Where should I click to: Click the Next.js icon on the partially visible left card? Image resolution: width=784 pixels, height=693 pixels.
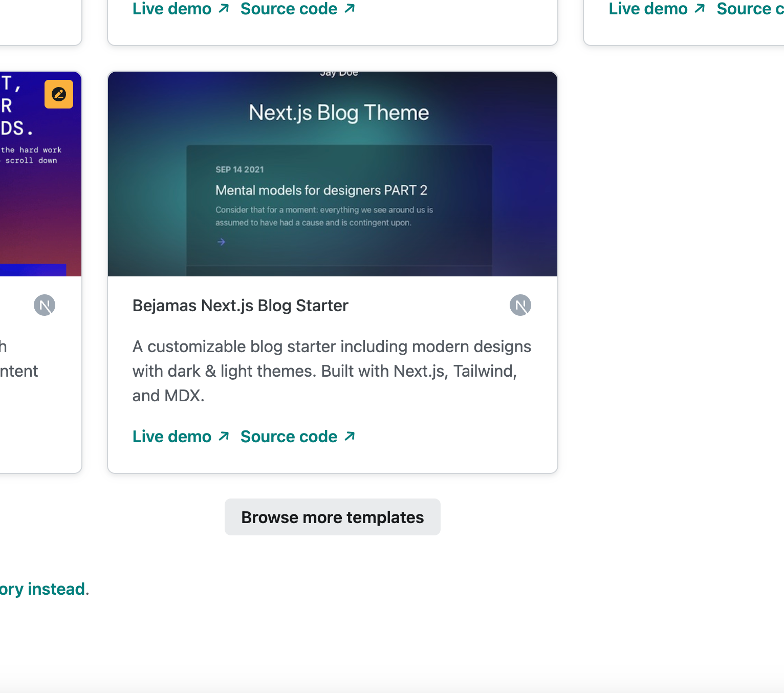45,305
